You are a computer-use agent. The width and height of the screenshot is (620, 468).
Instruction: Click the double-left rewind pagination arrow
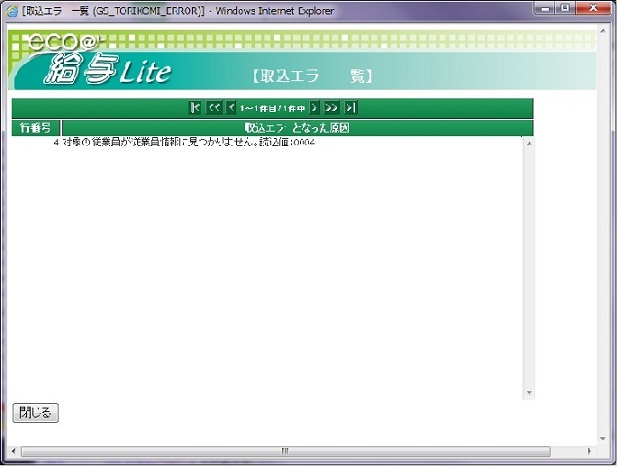pyautogui.click(x=214, y=108)
